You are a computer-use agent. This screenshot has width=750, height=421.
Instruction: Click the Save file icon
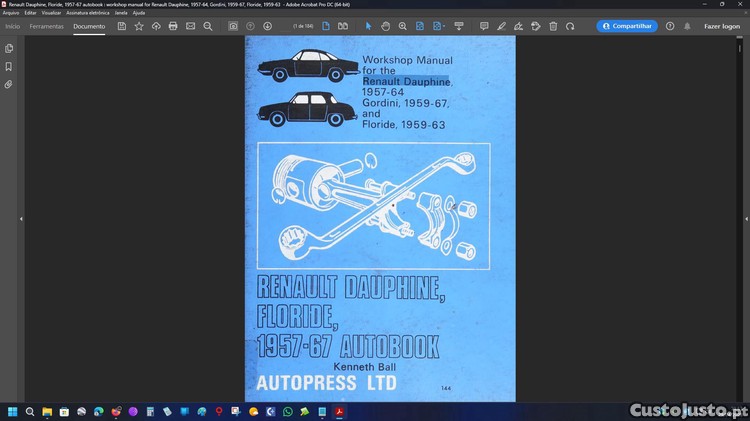[x=122, y=26]
